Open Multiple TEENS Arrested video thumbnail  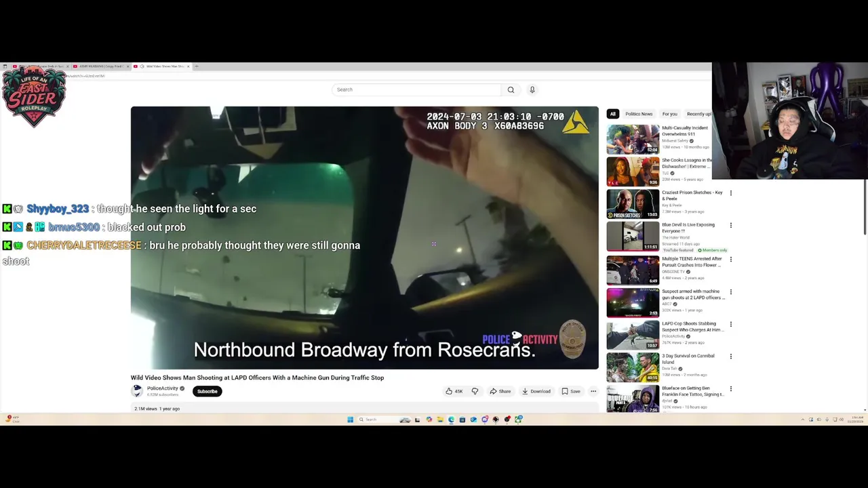point(633,270)
